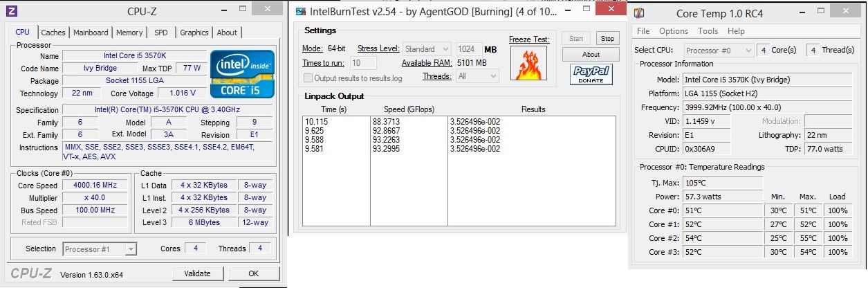This screenshot has width=868, height=288.
Task: Click the IntelBurnTest About button
Action: [x=591, y=55]
